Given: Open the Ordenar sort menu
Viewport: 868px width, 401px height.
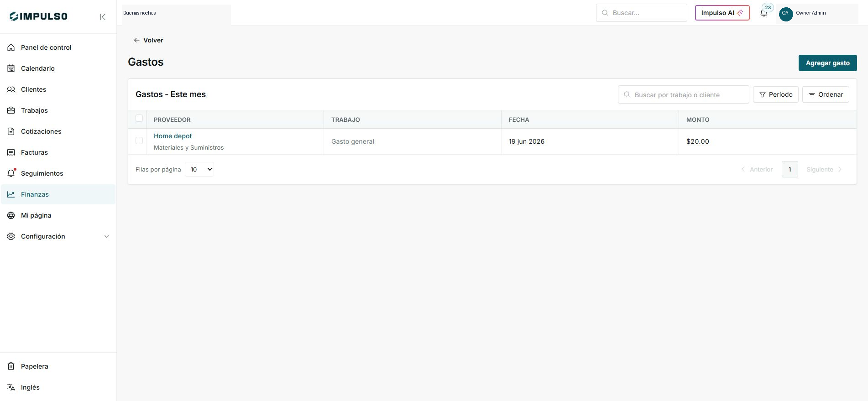Looking at the screenshot, I should tap(826, 94).
